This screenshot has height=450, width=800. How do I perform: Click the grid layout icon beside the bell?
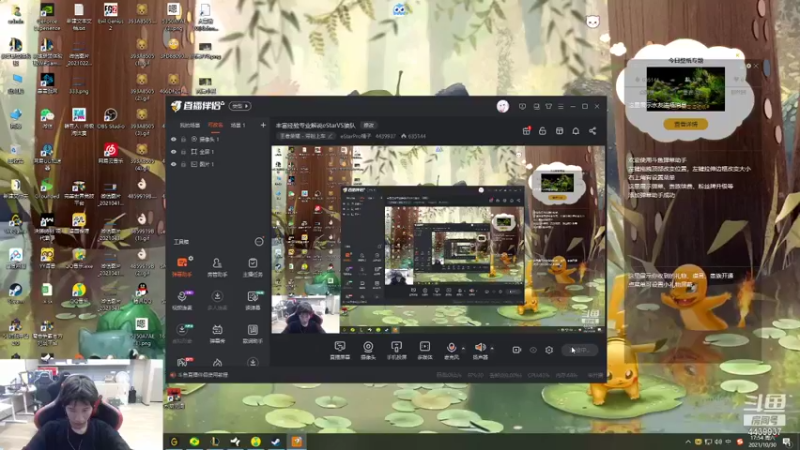pos(559,131)
